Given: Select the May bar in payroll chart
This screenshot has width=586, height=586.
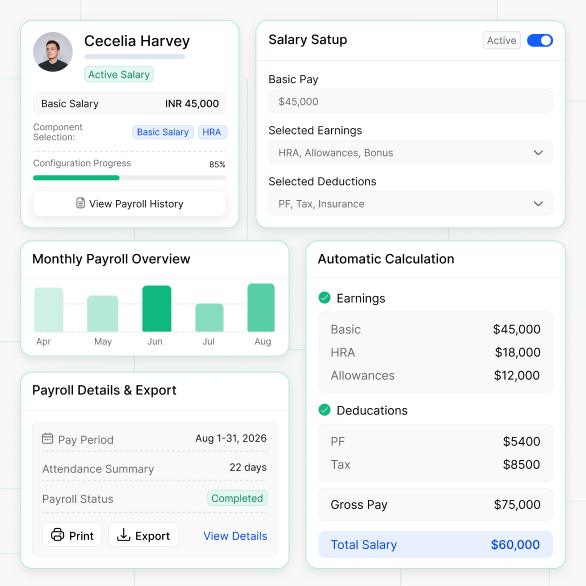Looking at the screenshot, I should tap(102, 314).
